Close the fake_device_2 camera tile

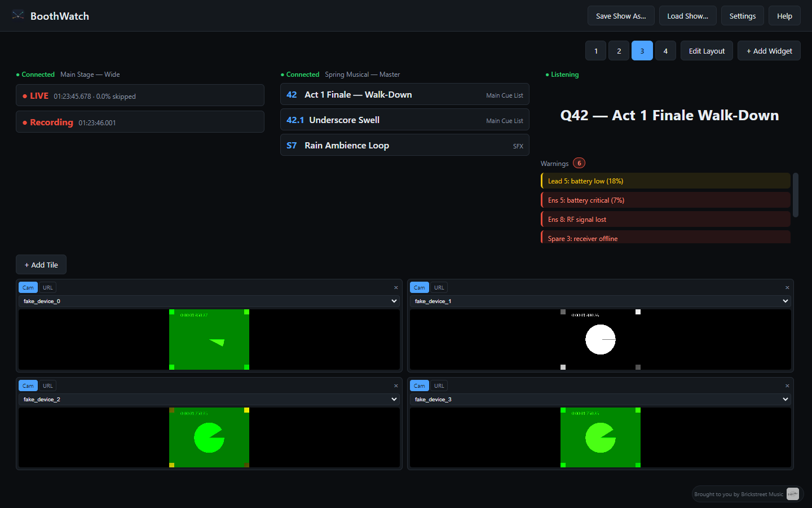396,386
